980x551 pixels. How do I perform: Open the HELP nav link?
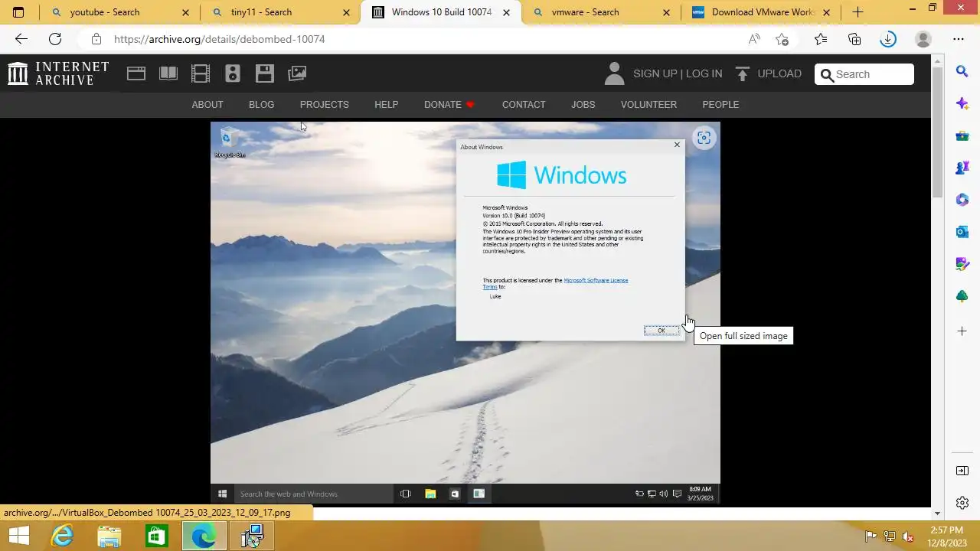click(x=386, y=105)
